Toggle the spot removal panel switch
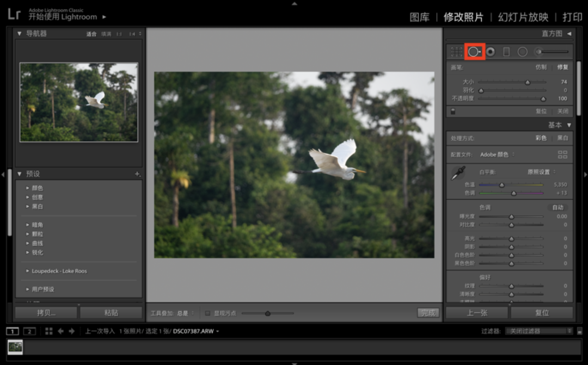Image resolution: width=588 pixels, height=365 pixels. point(452,111)
